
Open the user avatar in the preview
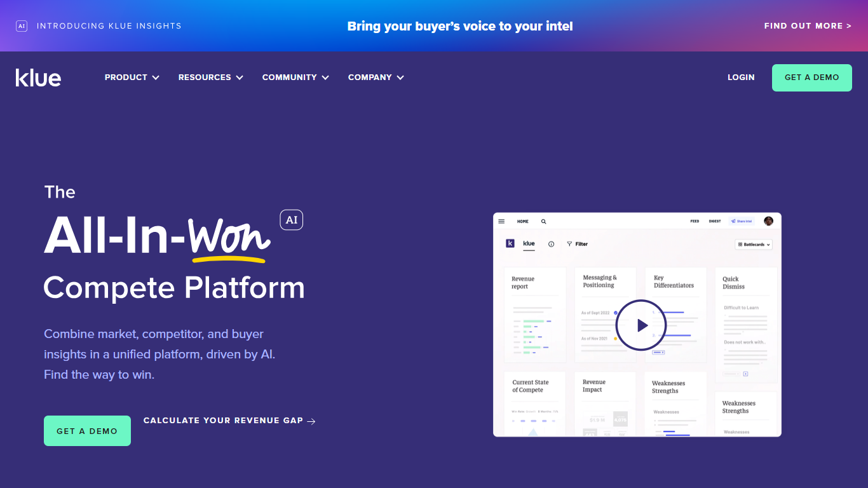768,221
